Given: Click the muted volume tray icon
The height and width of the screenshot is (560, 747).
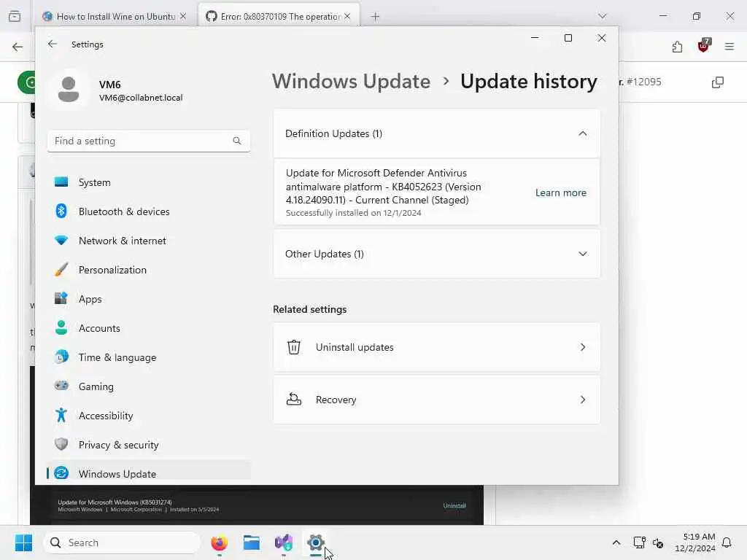Looking at the screenshot, I should 658,542.
